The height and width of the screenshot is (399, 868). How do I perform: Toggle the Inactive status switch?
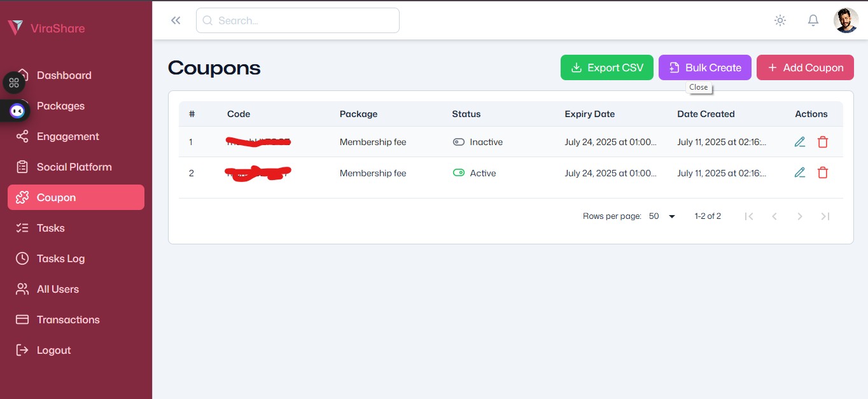point(459,142)
